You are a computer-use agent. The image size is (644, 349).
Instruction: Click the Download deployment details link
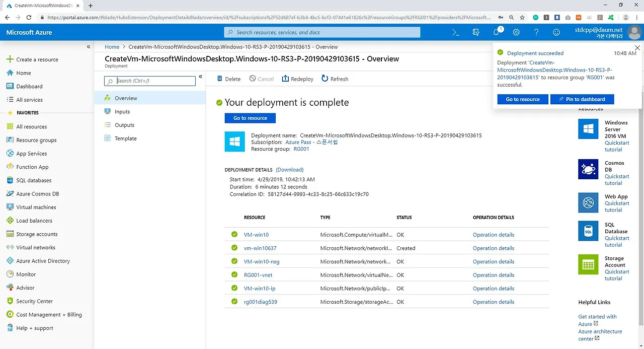pyautogui.click(x=290, y=170)
